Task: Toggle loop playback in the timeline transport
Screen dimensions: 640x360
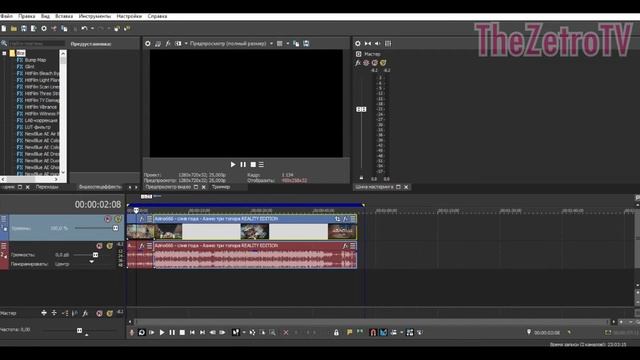Action: 142,333
